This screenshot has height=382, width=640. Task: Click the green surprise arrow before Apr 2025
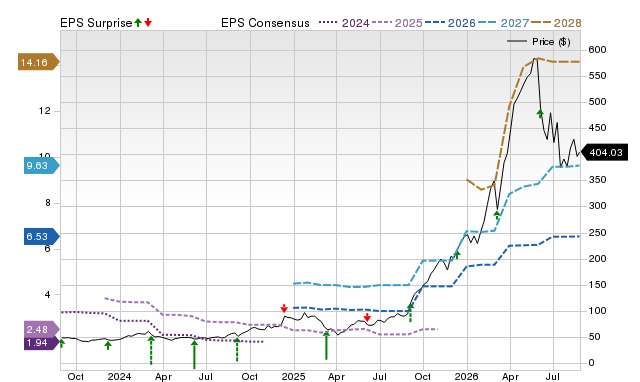click(327, 345)
